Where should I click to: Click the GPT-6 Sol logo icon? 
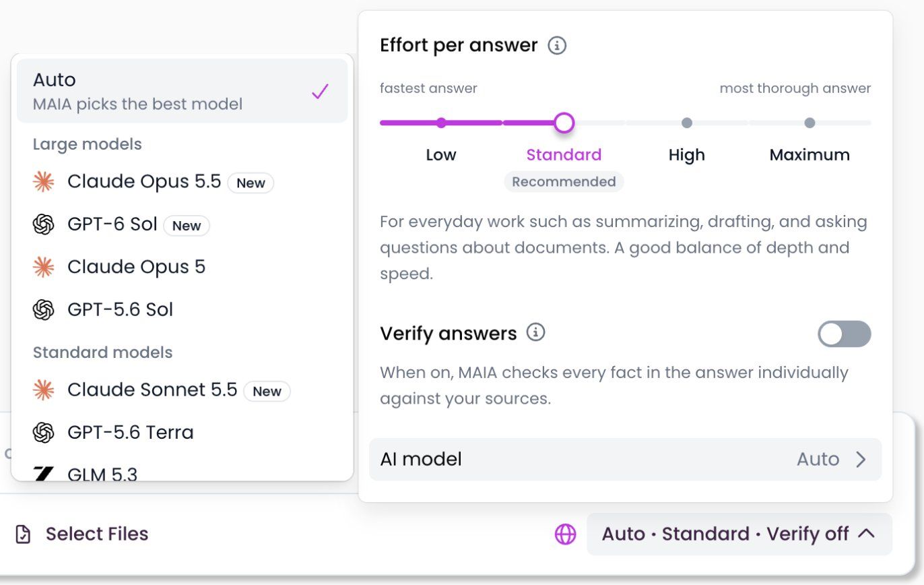44,224
